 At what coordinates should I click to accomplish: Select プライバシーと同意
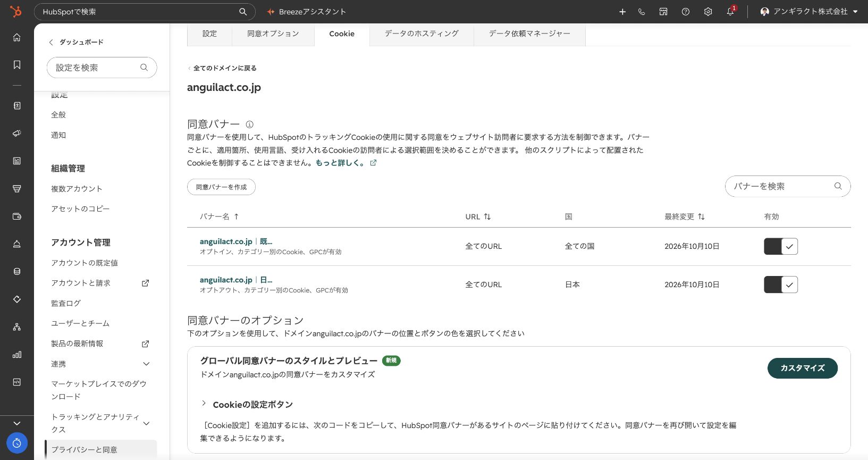(101, 450)
